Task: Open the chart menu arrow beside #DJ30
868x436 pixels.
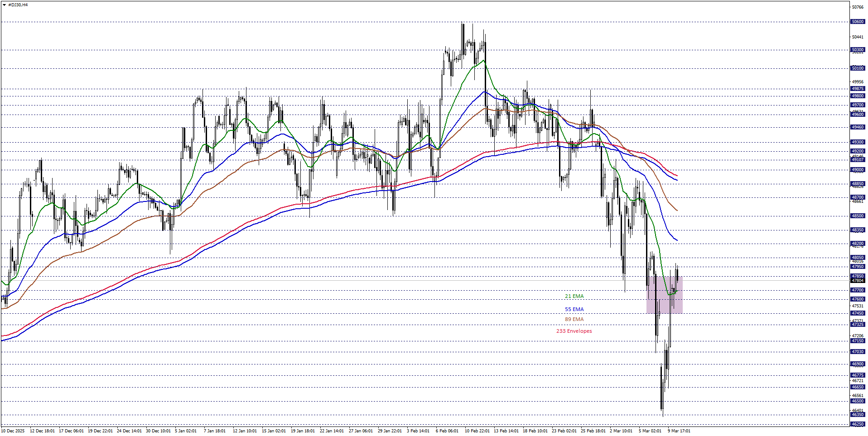Action: pyautogui.click(x=4, y=5)
